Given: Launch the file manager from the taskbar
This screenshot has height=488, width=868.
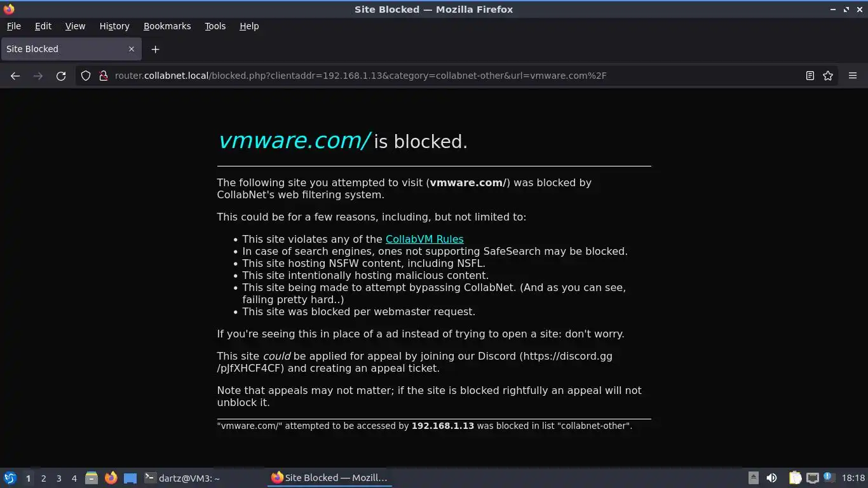Looking at the screenshot, I should pos(92,478).
